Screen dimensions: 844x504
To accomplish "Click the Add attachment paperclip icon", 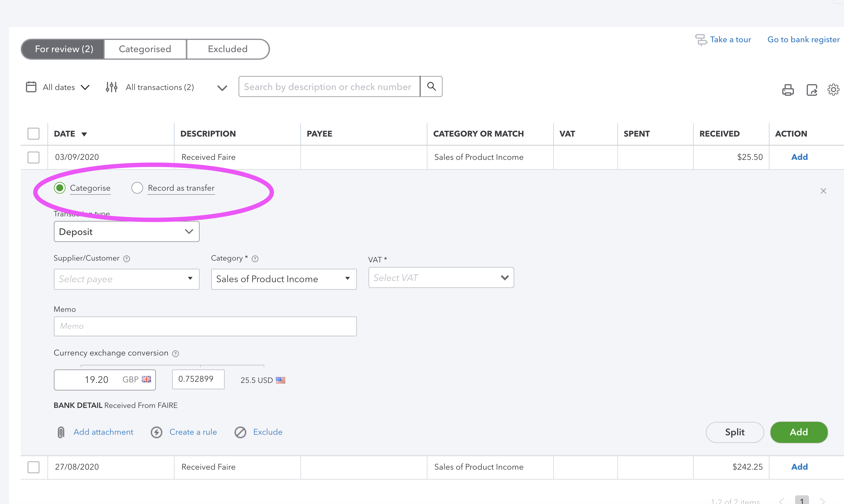I will click(x=61, y=432).
